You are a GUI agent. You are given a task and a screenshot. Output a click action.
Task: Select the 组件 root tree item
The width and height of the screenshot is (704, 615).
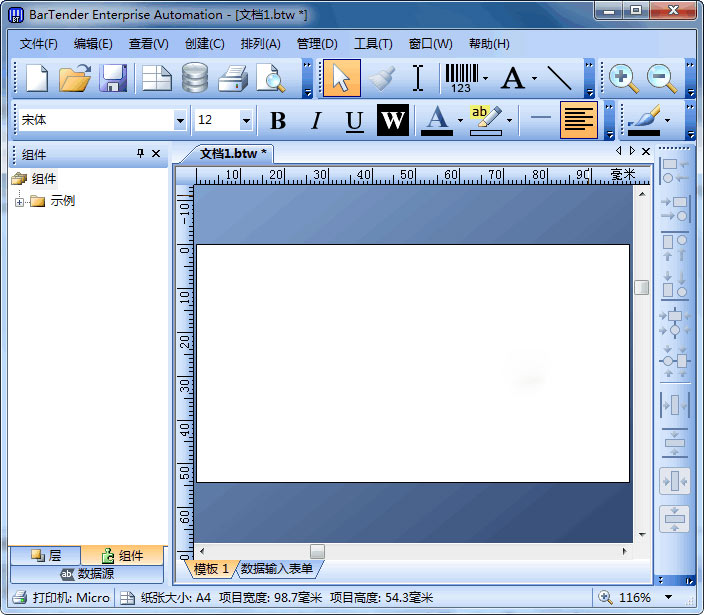[x=44, y=179]
